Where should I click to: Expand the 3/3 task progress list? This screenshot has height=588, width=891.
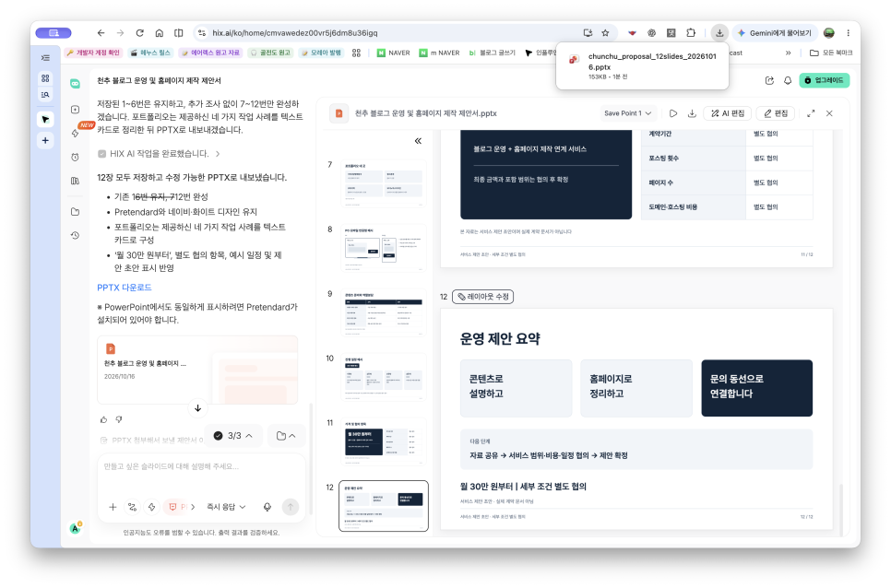233,435
